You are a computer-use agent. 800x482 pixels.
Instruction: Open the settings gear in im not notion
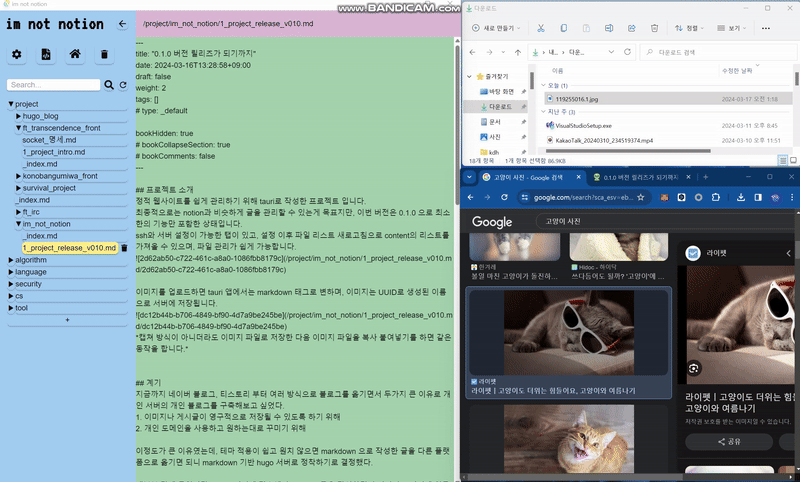17,54
